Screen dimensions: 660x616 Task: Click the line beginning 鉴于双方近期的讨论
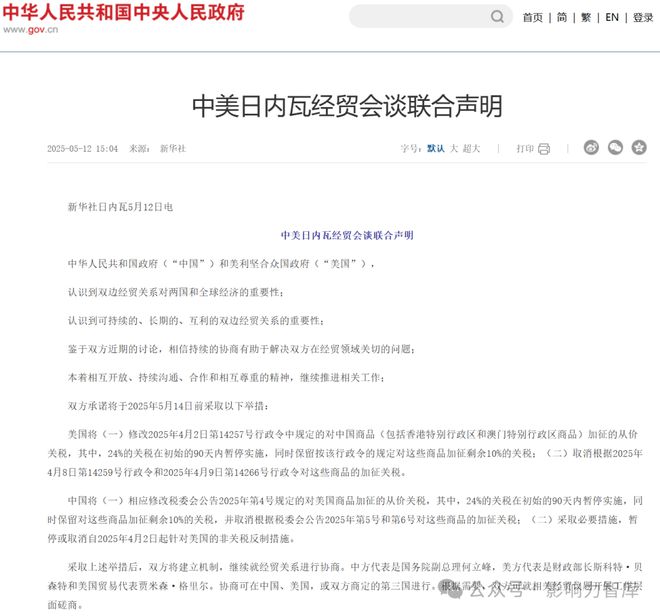pos(242,349)
